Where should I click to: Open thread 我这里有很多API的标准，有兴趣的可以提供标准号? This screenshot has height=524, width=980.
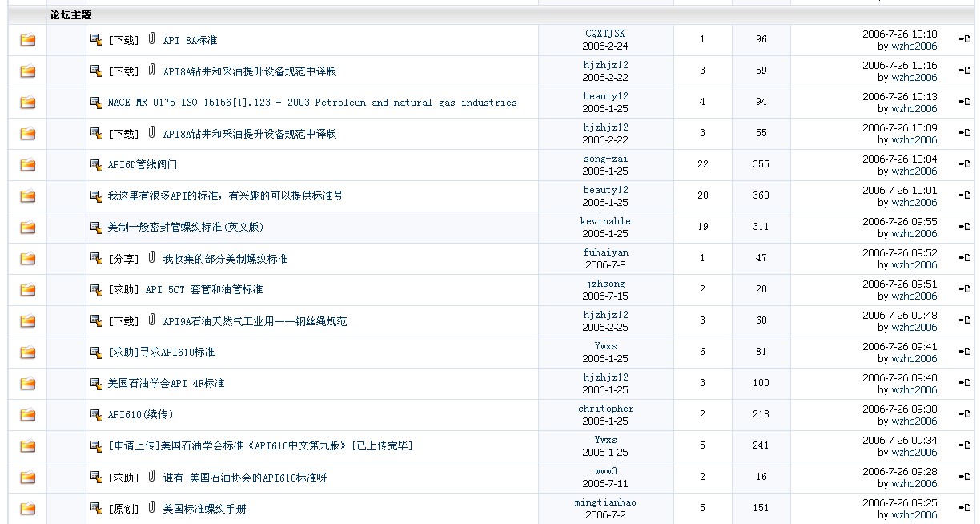pos(225,196)
